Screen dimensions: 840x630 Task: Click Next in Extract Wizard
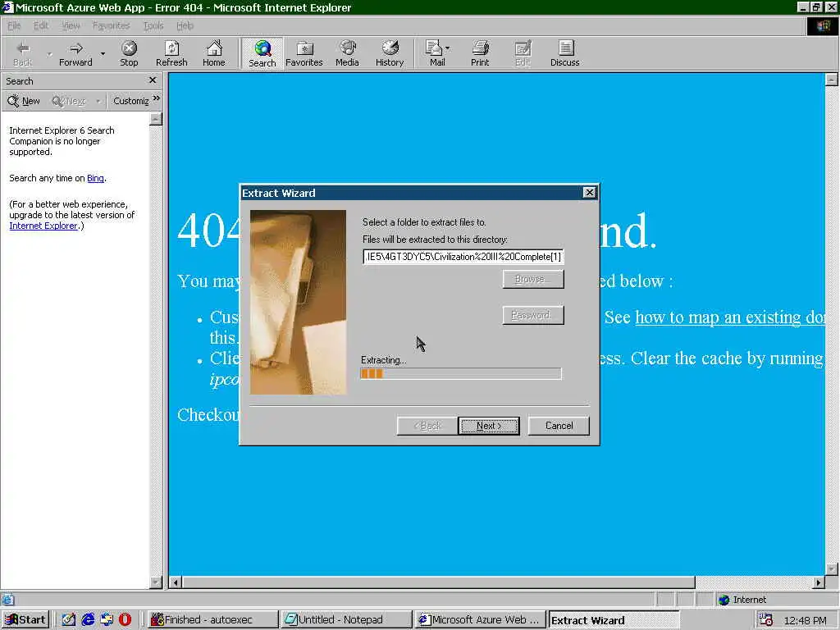tap(489, 426)
